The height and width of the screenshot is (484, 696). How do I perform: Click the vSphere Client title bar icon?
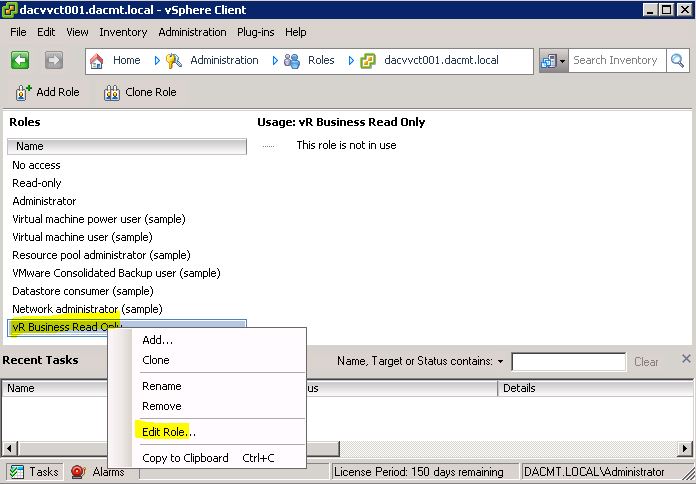pos(9,10)
